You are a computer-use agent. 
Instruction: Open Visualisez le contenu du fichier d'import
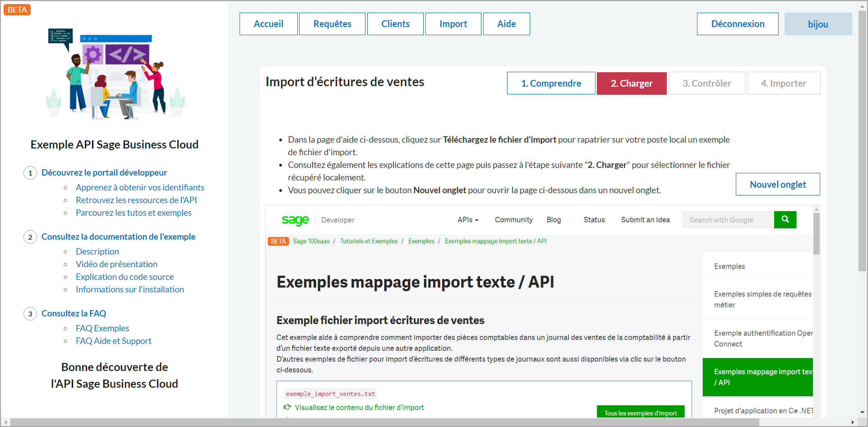pos(359,407)
